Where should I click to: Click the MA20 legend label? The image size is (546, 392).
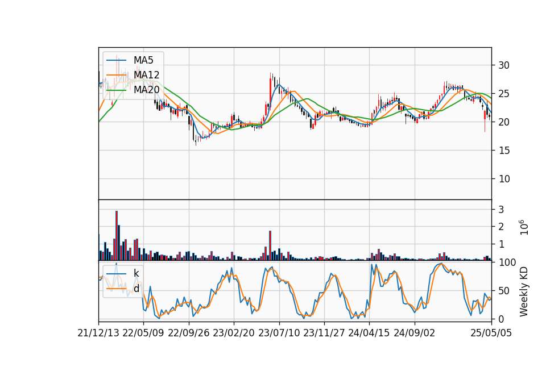click(146, 90)
